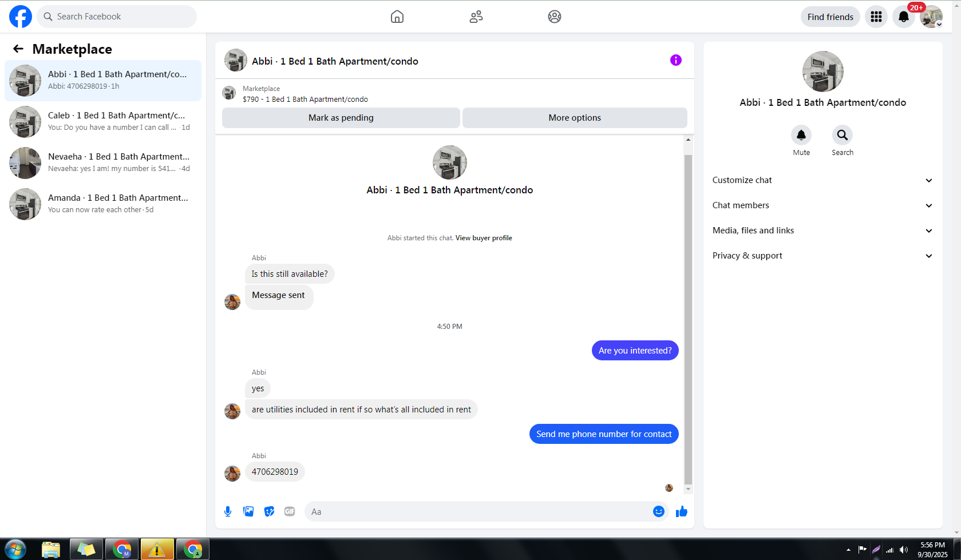961x560 pixels.
Task: Send a thumbs-up like
Action: coord(681,511)
